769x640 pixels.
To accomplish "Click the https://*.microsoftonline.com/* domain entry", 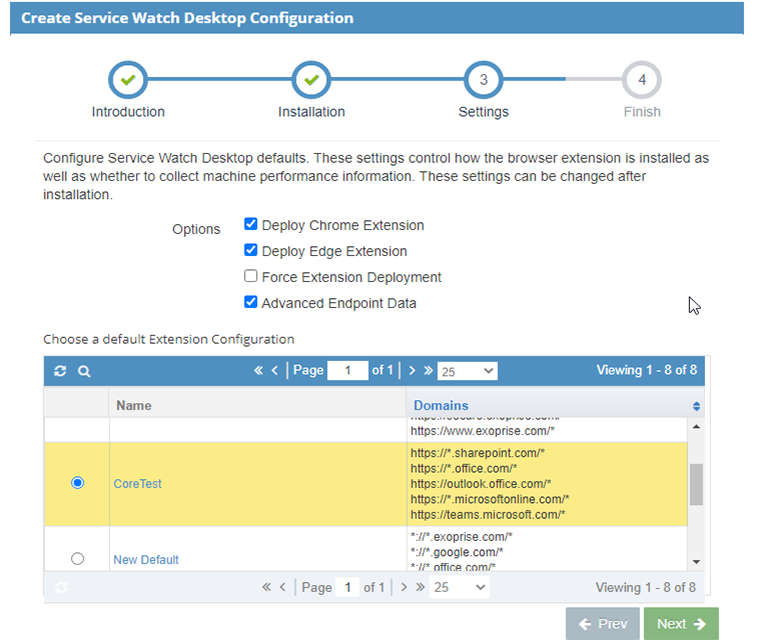I will [x=489, y=499].
